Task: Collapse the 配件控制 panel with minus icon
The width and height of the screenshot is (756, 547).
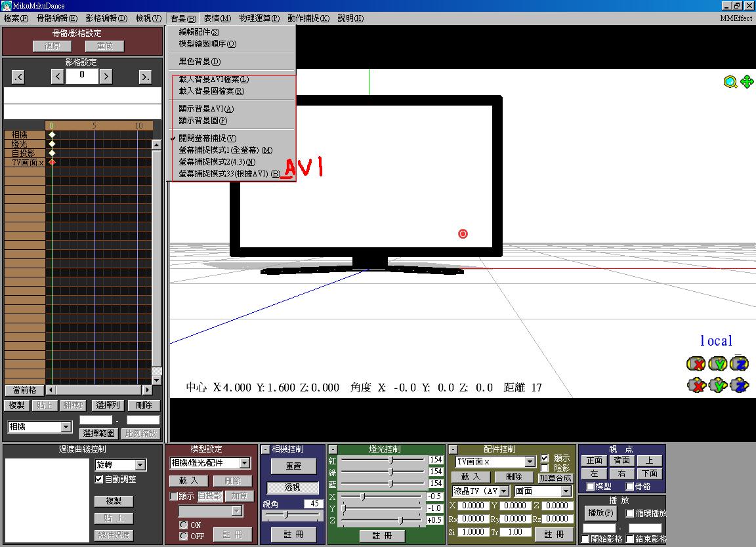Action: (452, 450)
